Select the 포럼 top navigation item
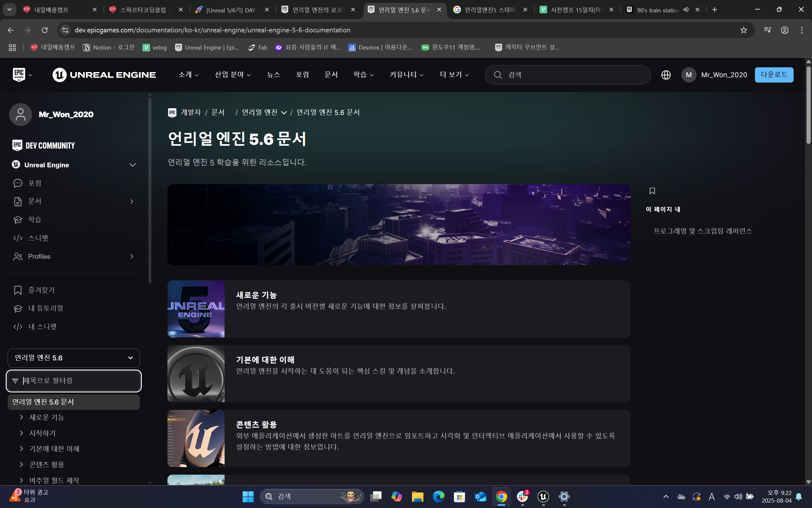Viewport: 812px width, 508px height. 302,75
